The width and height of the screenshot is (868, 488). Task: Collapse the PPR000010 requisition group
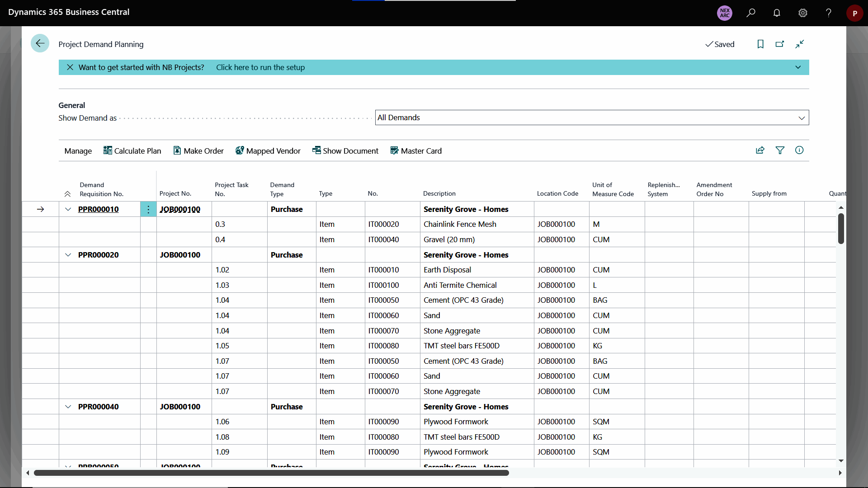pyautogui.click(x=68, y=209)
